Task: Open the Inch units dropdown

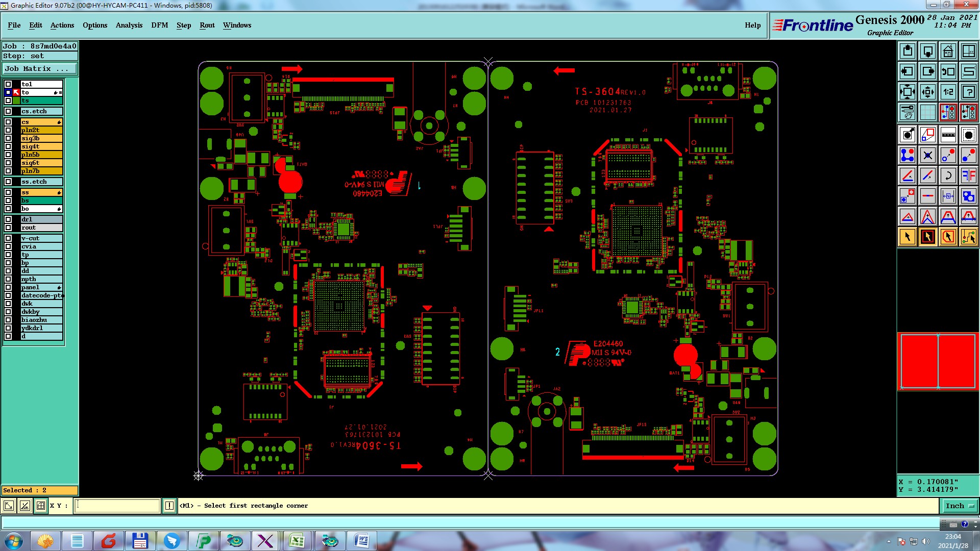Action: click(x=960, y=506)
